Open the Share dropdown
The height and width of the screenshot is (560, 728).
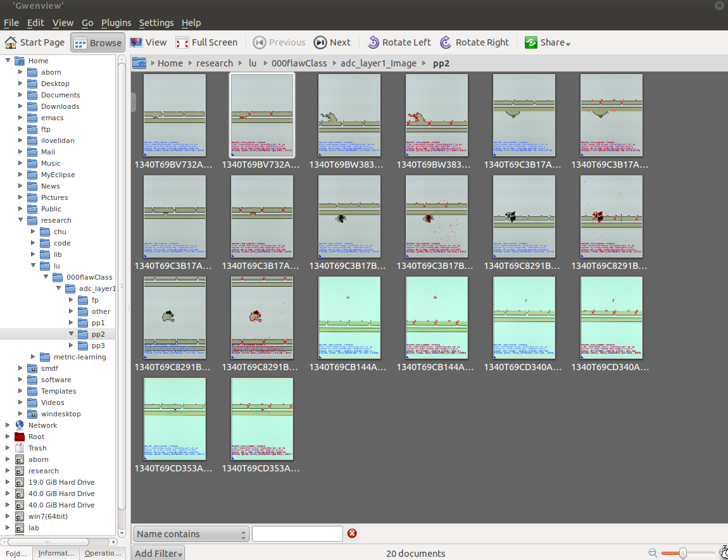[x=548, y=42]
